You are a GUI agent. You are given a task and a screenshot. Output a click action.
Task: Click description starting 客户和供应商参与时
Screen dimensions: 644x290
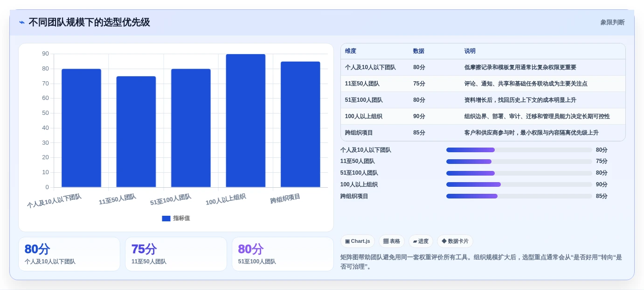coord(532,133)
